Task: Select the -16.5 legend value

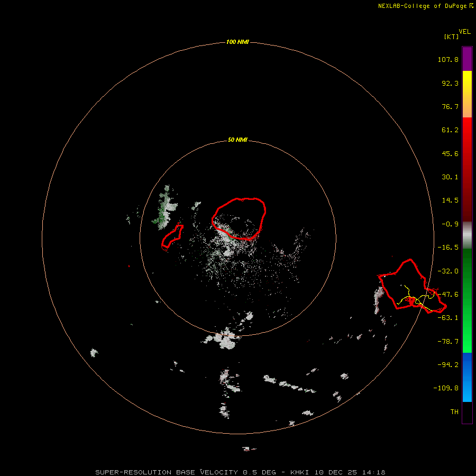Action: tap(448, 248)
